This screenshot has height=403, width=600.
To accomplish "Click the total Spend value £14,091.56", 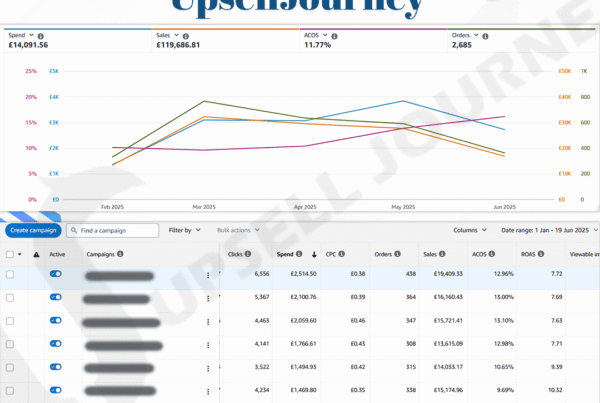I will click(28, 45).
